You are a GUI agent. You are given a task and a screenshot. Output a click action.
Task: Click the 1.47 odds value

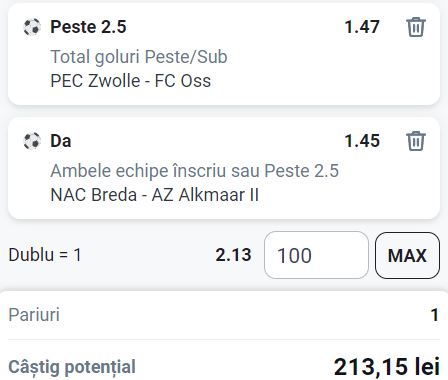coord(362,27)
